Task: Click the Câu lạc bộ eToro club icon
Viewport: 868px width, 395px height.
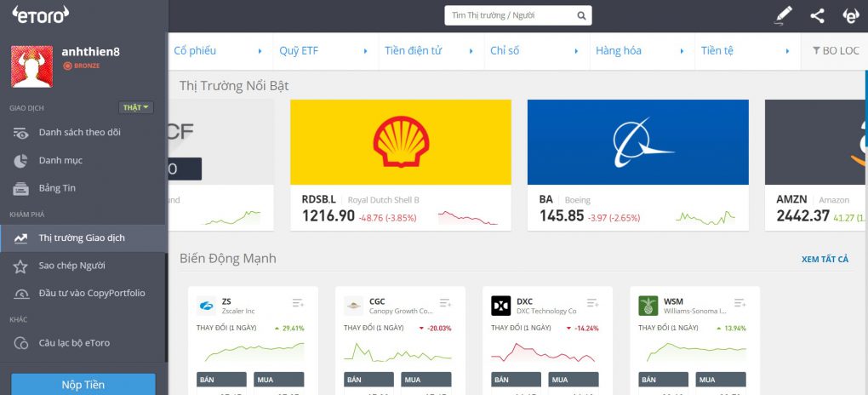Action: click(20, 343)
